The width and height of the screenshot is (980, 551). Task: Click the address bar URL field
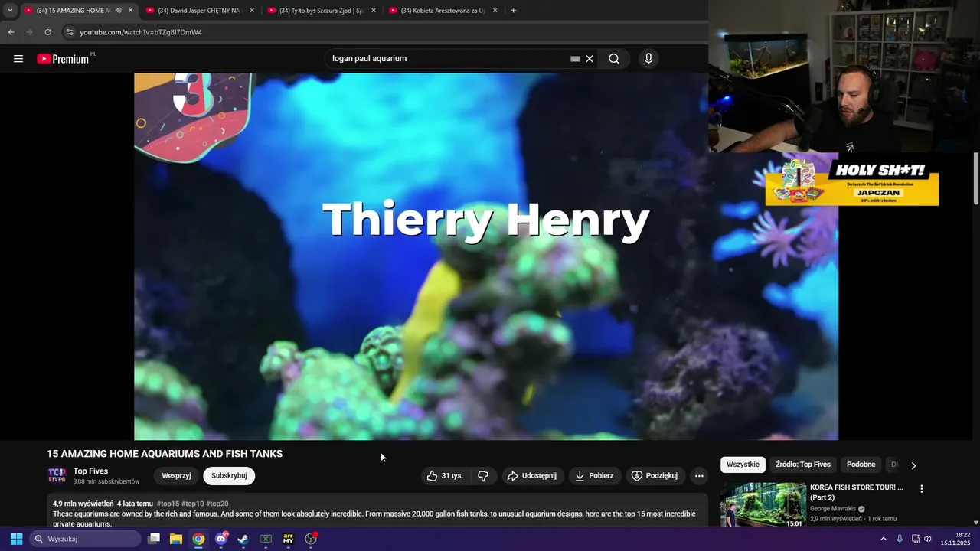point(383,32)
